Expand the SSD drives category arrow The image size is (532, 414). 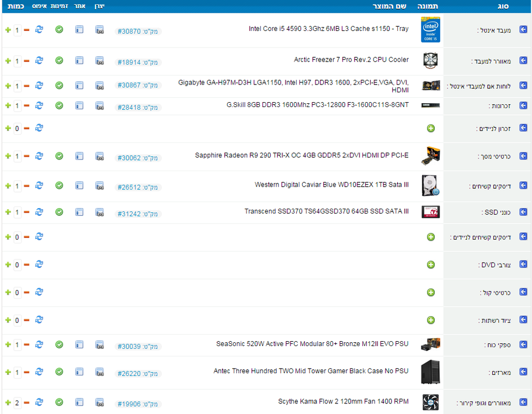[x=523, y=212]
